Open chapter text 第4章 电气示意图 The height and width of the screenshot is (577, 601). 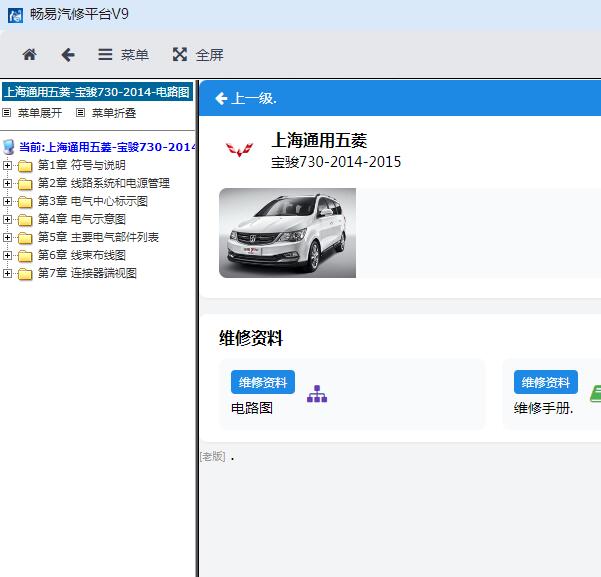[x=82, y=219]
